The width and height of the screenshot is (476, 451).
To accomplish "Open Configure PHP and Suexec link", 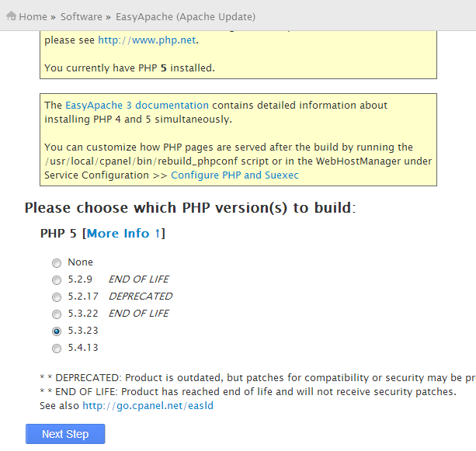I will click(235, 175).
